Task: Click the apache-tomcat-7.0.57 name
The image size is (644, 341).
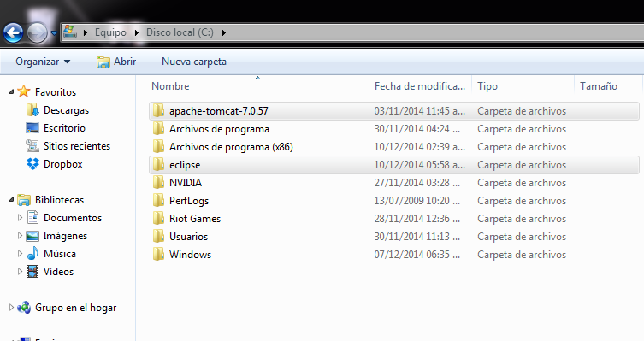Action: pyautogui.click(x=218, y=111)
